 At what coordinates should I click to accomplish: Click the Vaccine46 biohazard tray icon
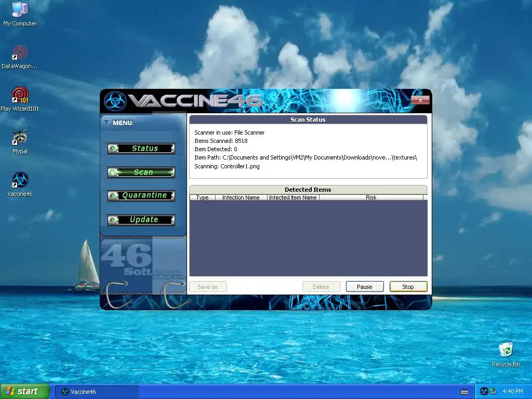[484, 391]
